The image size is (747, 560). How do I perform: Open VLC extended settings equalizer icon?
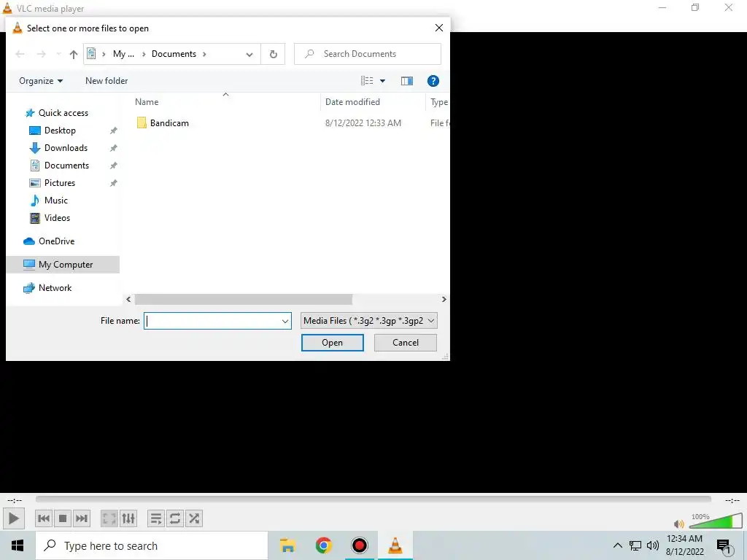128,518
